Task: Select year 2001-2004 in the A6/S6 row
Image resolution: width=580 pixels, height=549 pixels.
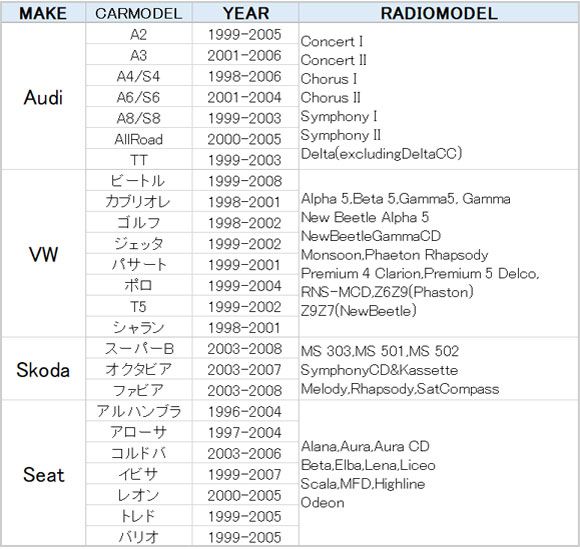Action: pyautogui.click(x=246, y=97)
